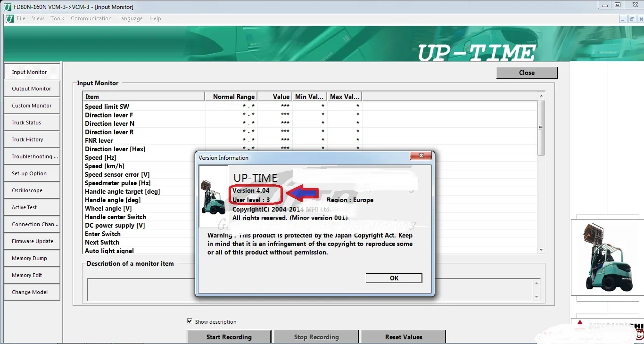Viewport: 644px width, 344px height.
Task: Open the Truck History panel
Action: [32, 139]
